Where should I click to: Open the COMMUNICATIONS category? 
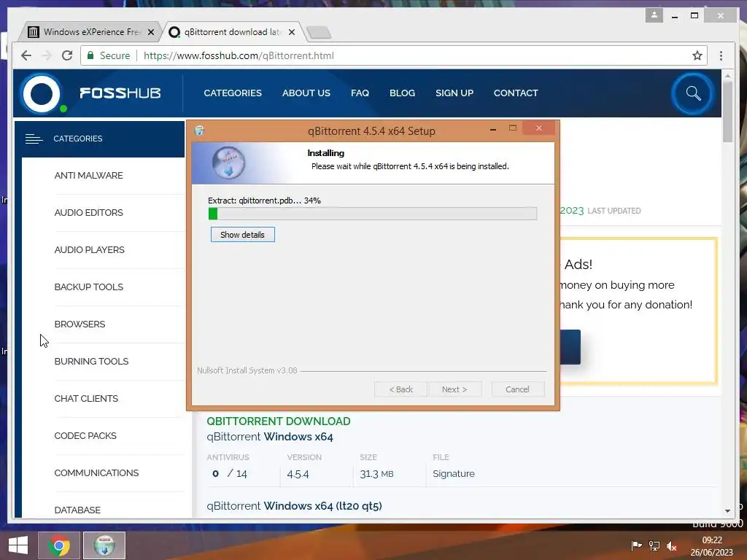coord(97,472)
